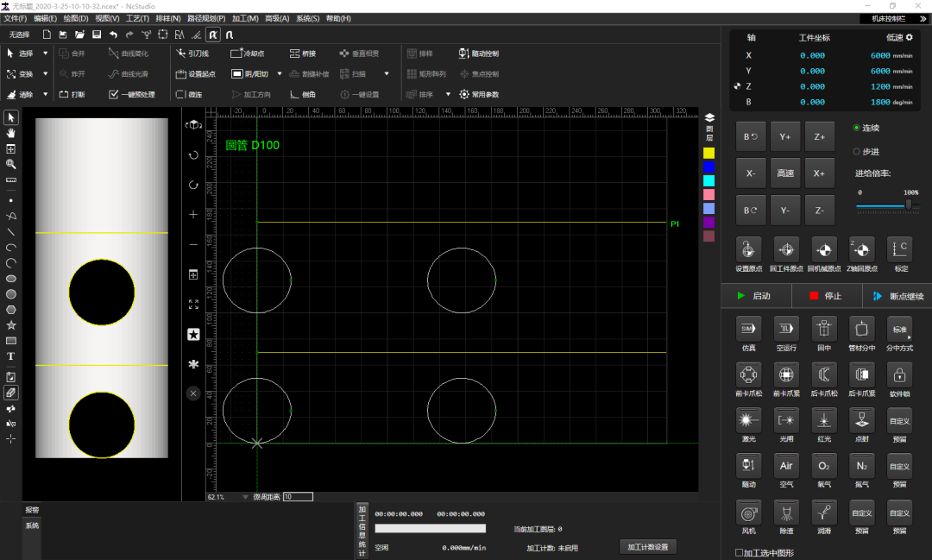This screenshot has height=560, width=932.
Task: Turn on the 激光 laser button
Action: click(748, 420)
